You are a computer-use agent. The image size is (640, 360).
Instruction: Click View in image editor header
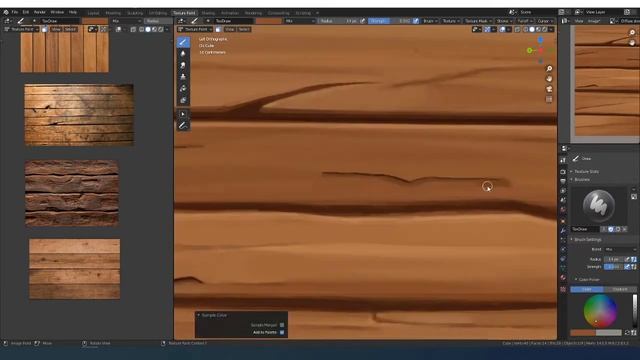click(x=579, y=21)
